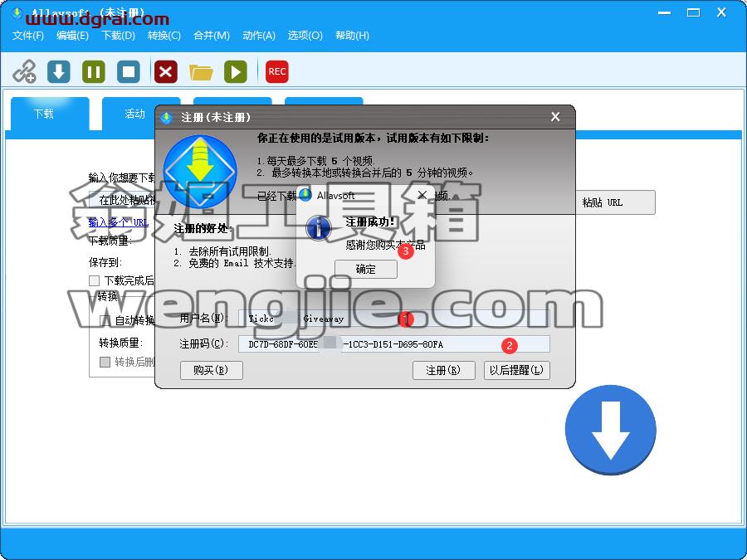Viewport: 747px width, 560px height.
Task: Click the 用户名(N) input field
Action: click(x=393, y=319)
